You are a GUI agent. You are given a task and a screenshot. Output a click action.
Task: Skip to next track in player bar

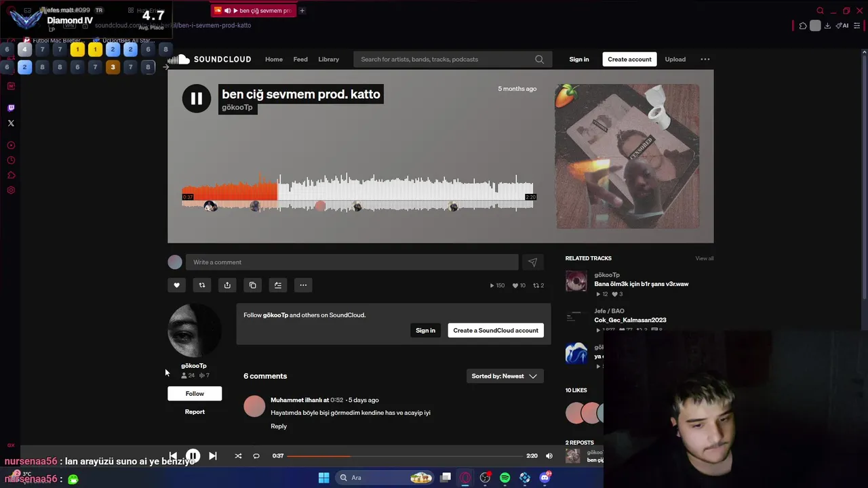coord(212,456)
